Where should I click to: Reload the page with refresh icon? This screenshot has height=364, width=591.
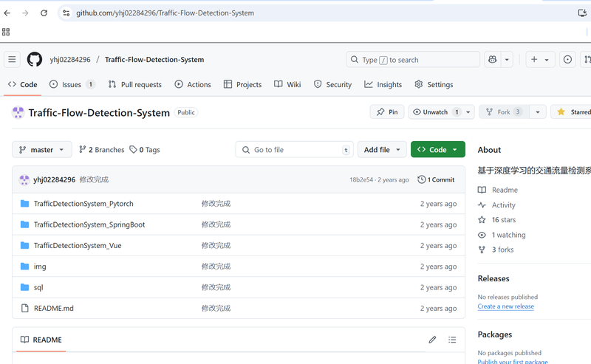click(x=44, y=13)
